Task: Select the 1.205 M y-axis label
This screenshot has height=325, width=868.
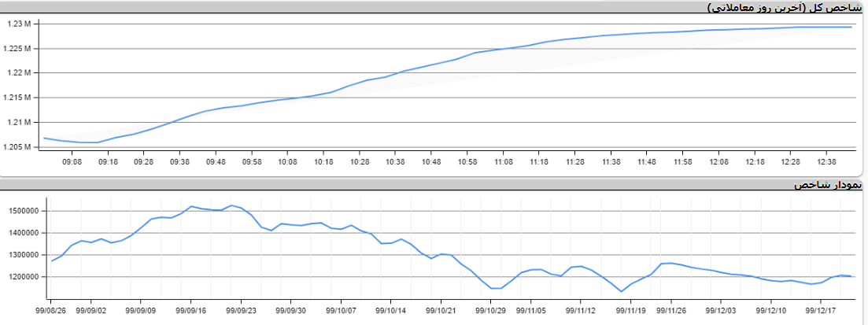Action: coord(17,147)
